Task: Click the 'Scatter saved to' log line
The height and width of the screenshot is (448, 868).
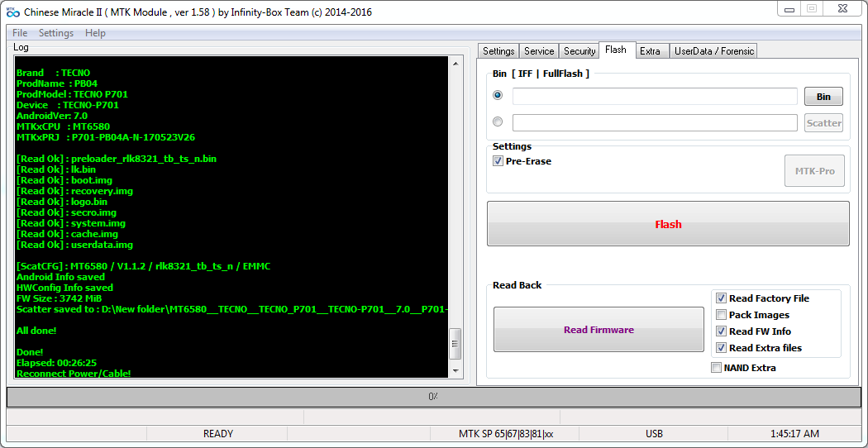Action: (232, 309)
